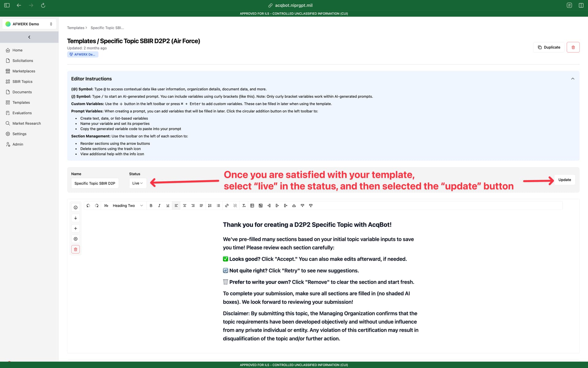Click the Disclaimer paragraph text
The height and width of the screenshot is (368, 588).
(321, 326)
